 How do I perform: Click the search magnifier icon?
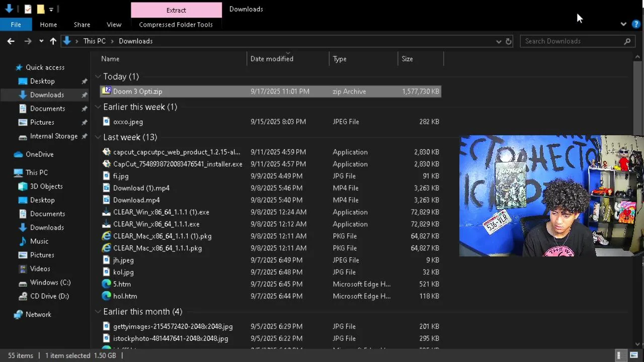pos(627,41)
